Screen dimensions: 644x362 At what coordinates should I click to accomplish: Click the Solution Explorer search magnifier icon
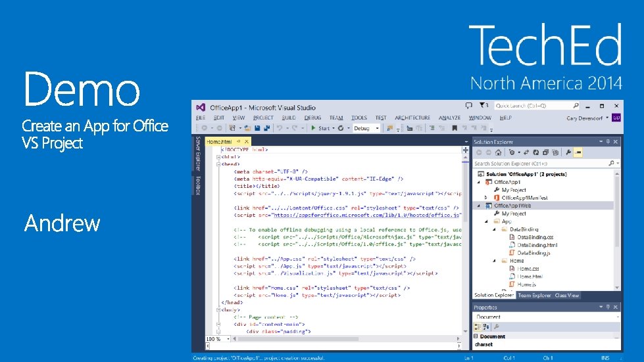611,163
